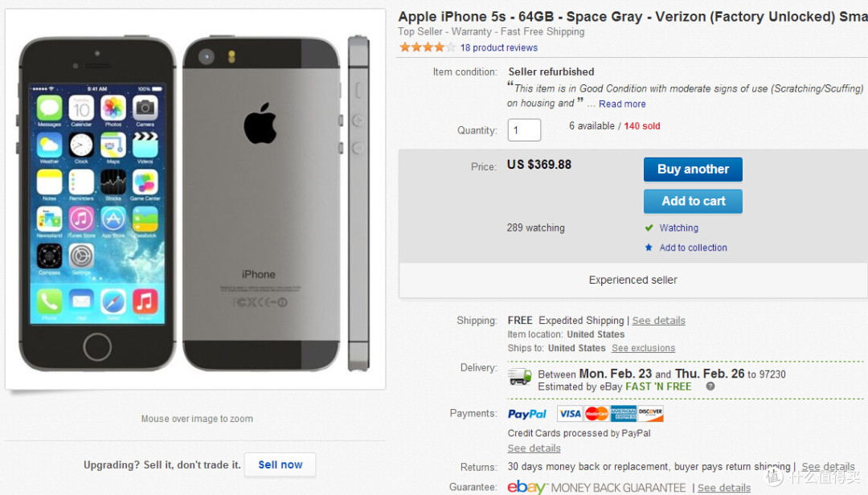868x495 pixels.
Task: Click the See exclusions link
Action: (643, 349)
